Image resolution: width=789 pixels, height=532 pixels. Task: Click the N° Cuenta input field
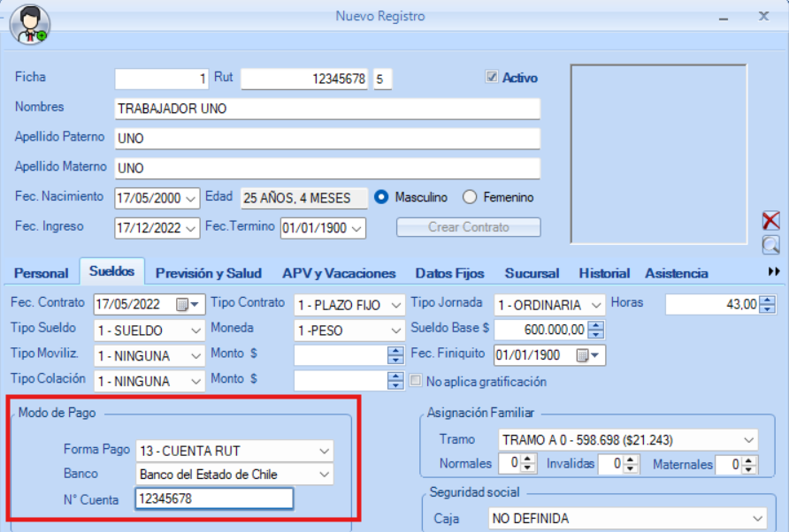tap(213, 499)
